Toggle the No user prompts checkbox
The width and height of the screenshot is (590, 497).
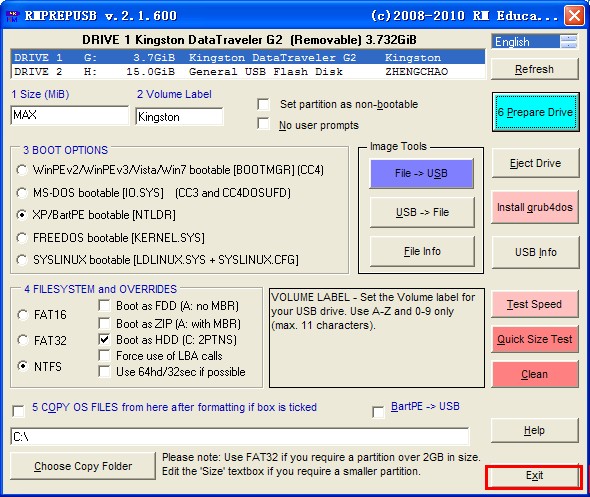click(263, 124)
